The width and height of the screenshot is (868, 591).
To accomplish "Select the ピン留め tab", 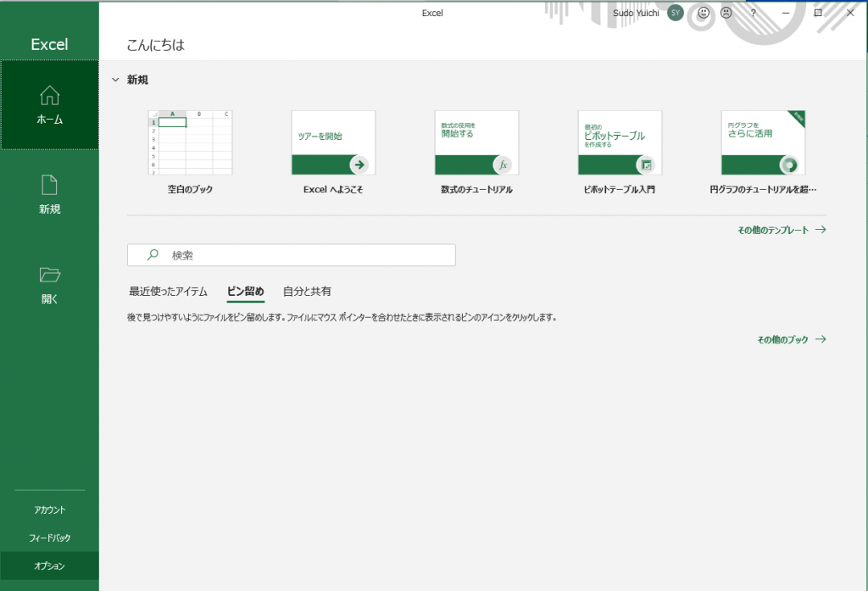I will point(245,291).
